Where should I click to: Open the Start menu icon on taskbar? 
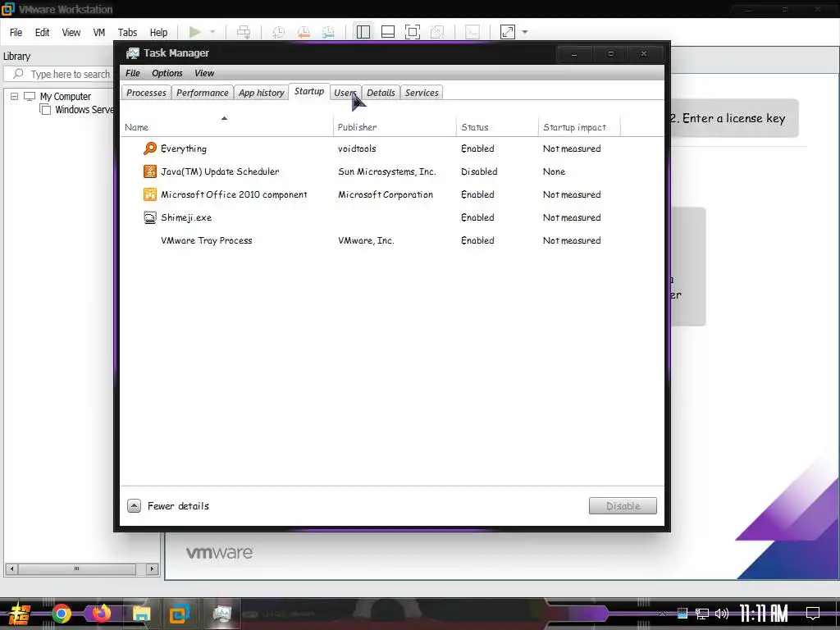point(20,614)
